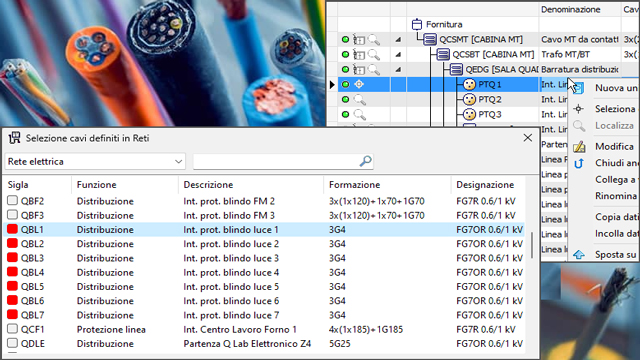Check the QBF2 cable checkbox
640x360 pixels.
12,200
